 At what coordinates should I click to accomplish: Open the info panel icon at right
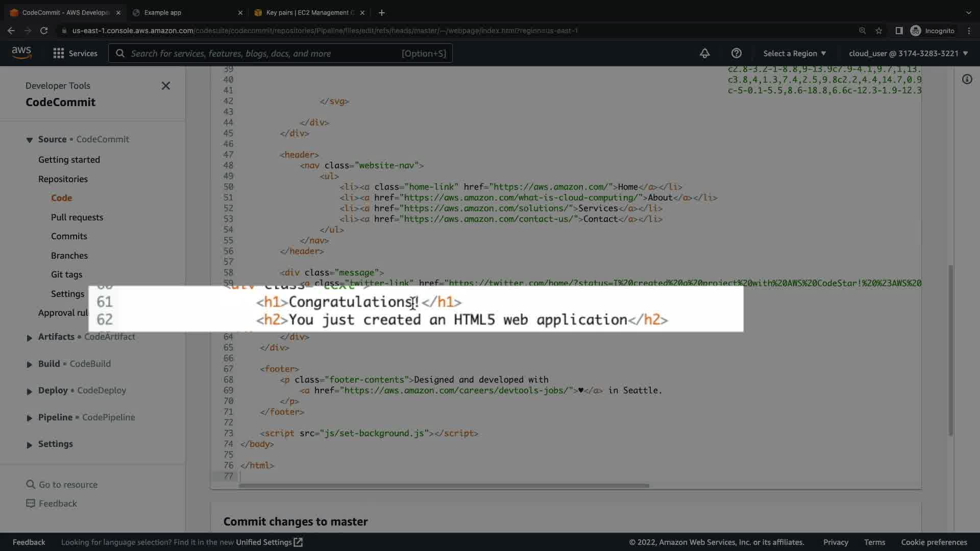967,79
